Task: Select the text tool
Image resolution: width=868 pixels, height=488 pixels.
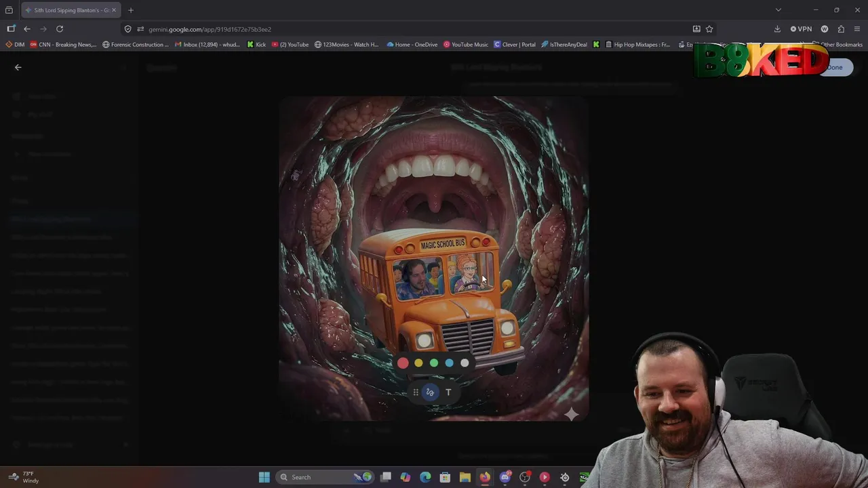Action: coord(448,392)
